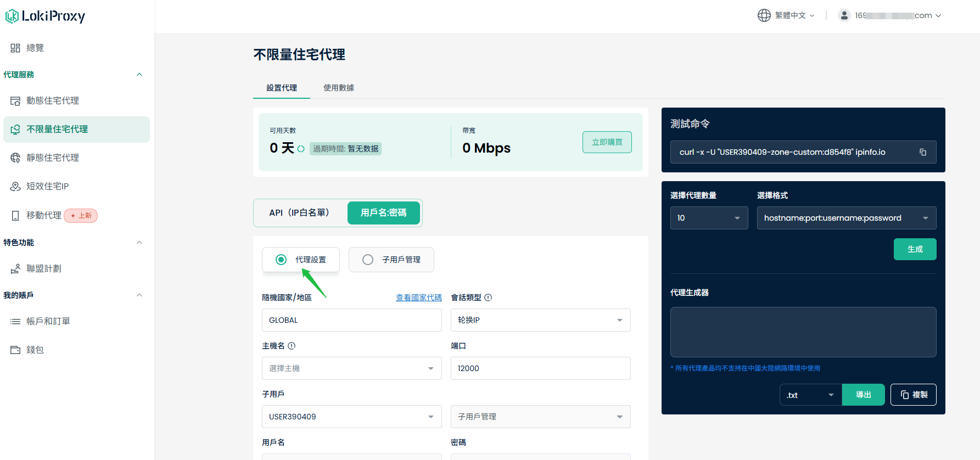
Task: Click the 靜態住宅代理 globe icon
Action: pyautogui.click(x=15, y=158)
